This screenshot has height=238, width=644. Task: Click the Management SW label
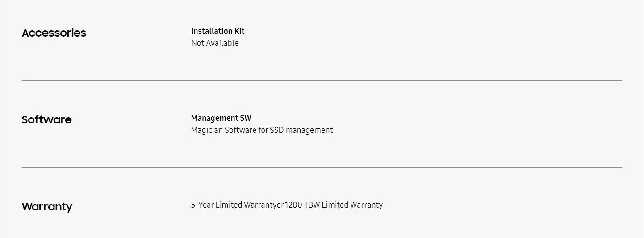tap(221, 118)
